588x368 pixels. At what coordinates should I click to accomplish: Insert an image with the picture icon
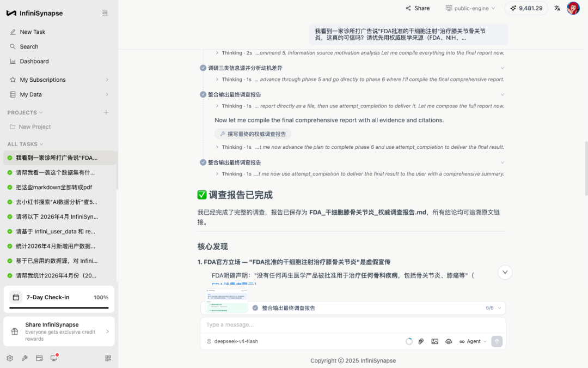point(434,341)
